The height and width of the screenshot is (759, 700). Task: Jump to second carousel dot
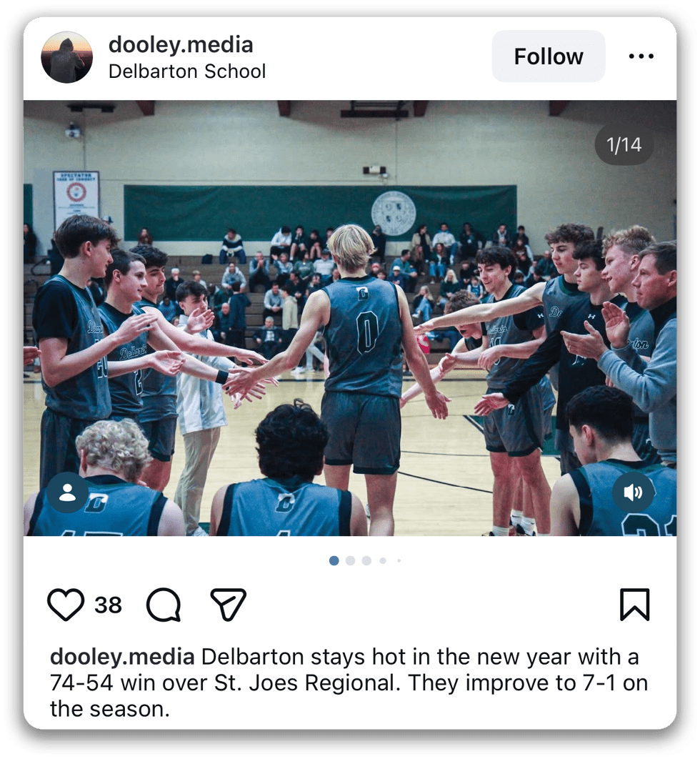point(350,560)
